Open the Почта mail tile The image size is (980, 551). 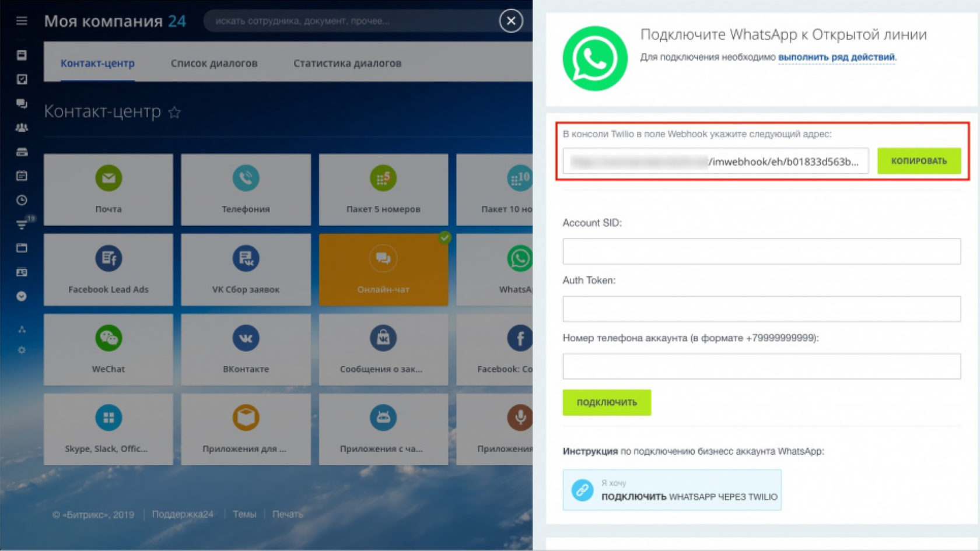108,189
